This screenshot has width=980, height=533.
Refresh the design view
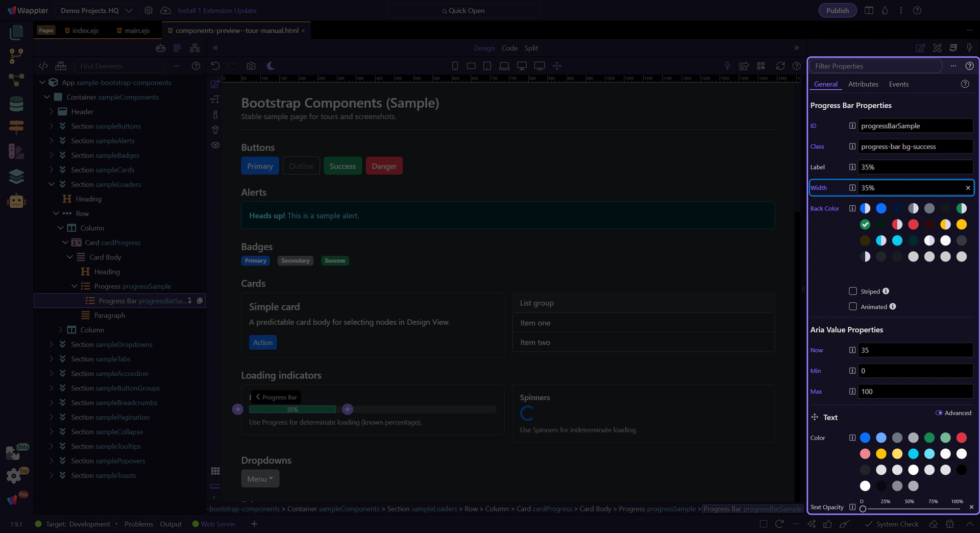780,66
